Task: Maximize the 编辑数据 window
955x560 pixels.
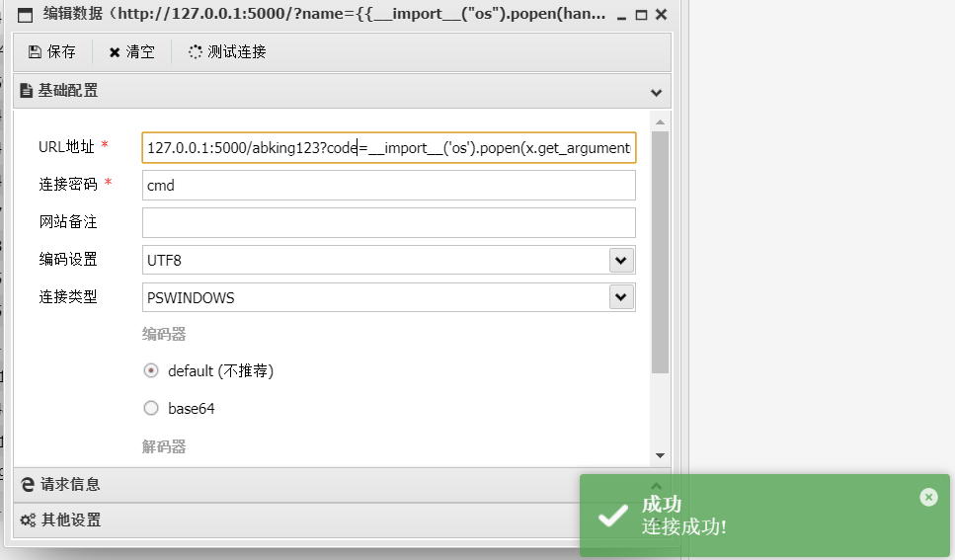Action: 641,15
